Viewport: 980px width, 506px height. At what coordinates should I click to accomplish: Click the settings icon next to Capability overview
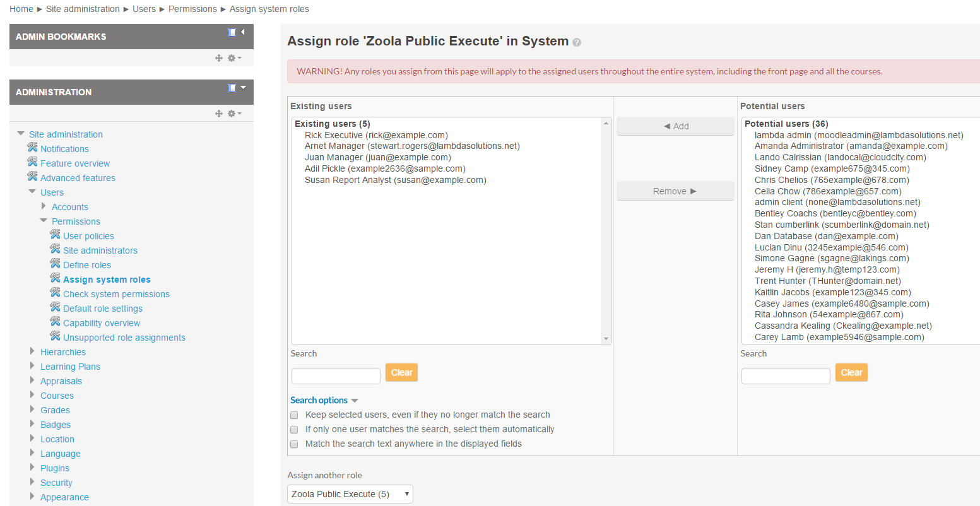click(x=56, y=322)
